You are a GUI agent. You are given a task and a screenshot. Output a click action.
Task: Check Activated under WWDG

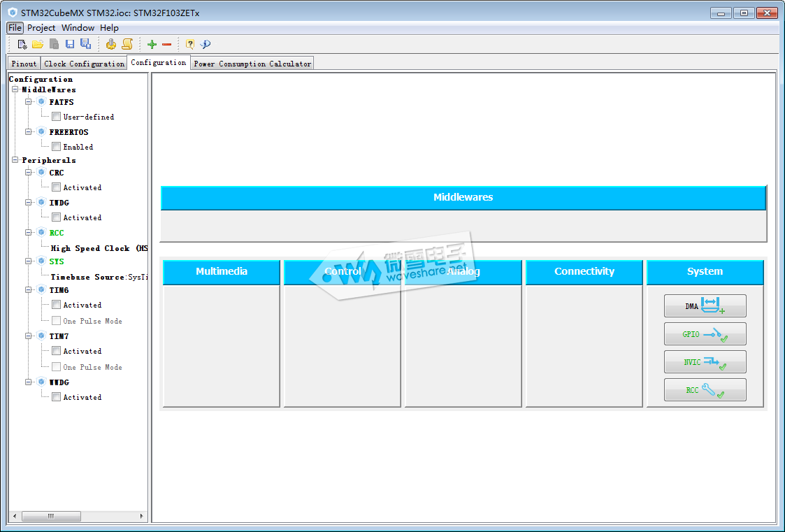pos(57,397)
